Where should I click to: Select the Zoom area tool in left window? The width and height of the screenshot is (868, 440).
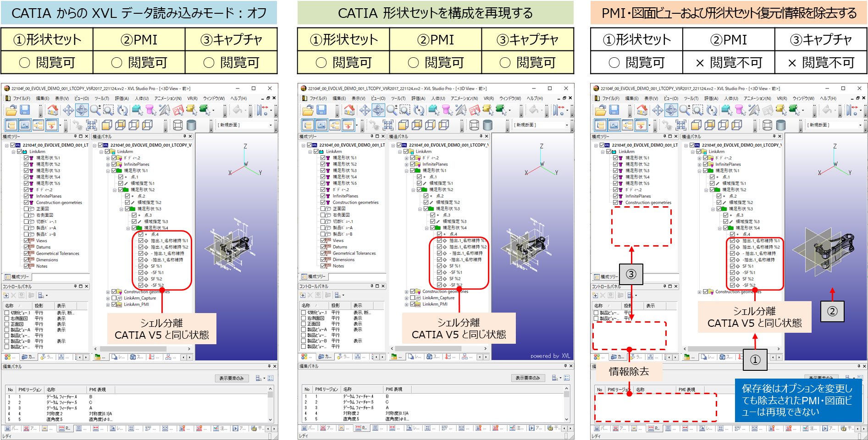pos(108,110)
